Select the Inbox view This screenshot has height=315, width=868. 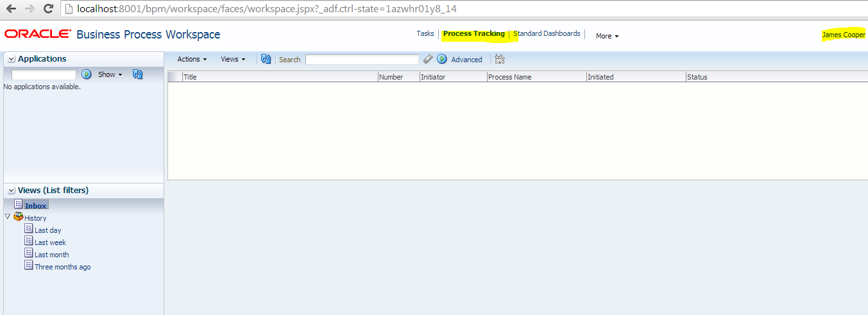pos(36,206)
